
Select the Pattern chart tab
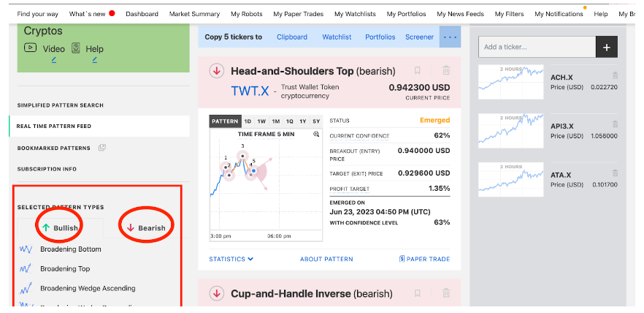(x=225, y=121)
